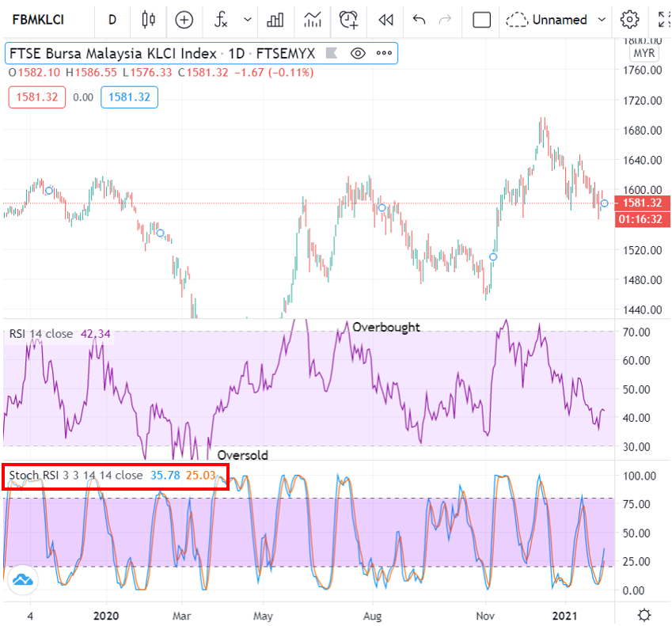Open the legend's more options (...) menu
Image resolution: width=672 pixels, height=626 pixels.
(384, 53)
